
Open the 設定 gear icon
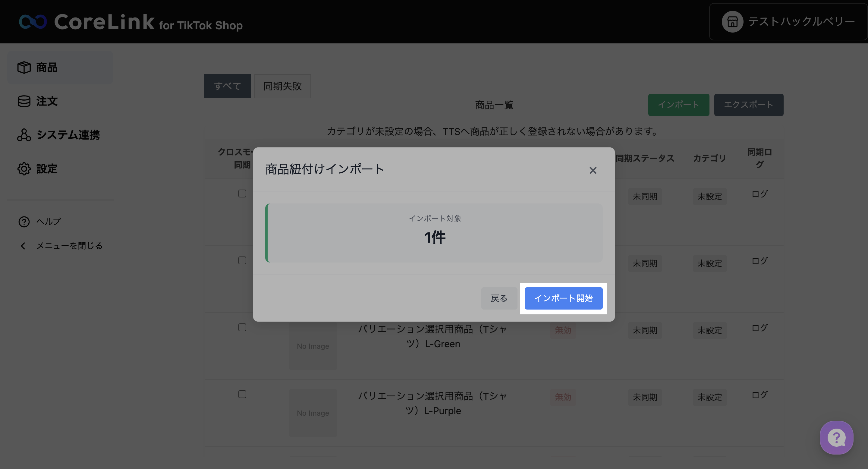coord(24,168)
